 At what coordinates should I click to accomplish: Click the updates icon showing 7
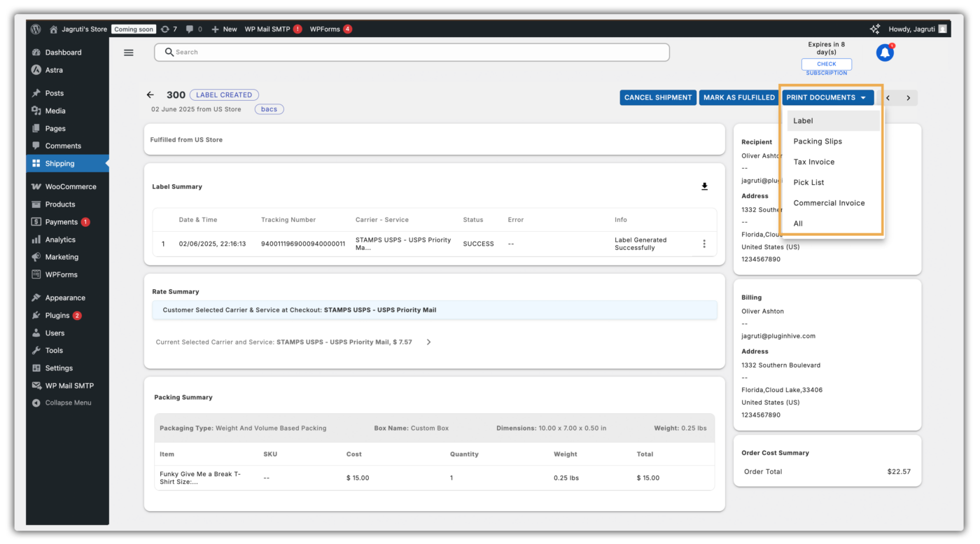pos(165,29)
